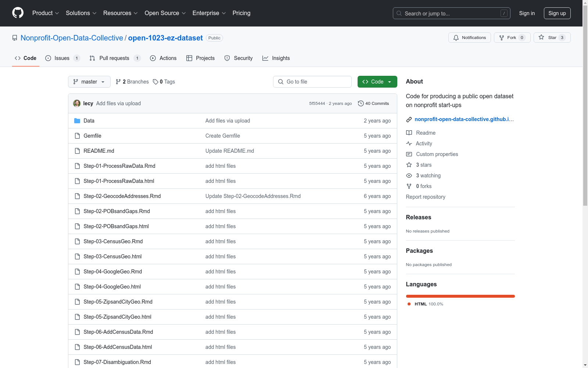Click file icon beside Step-05-ZipsandCityGeo.Rmd
The image size is (588, 368).
pyautogui.click(x=77, y=302)
